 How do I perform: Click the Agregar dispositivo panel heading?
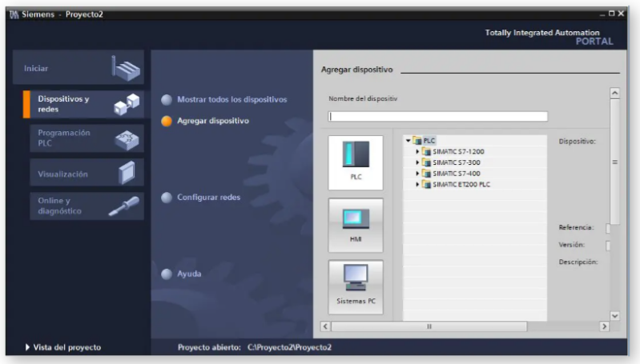[x=356, y=70]
